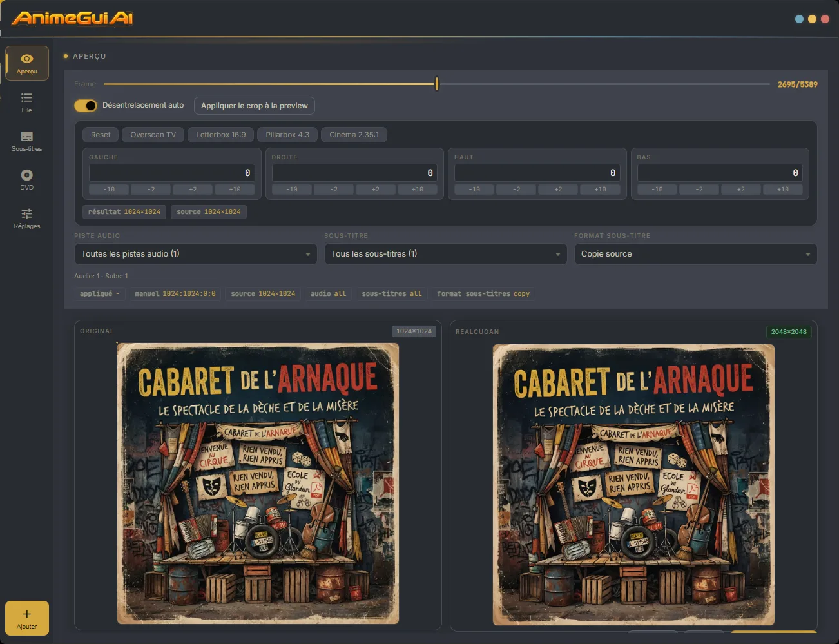Expand the Tous les sous-titres dropdown
839x644 pixels.
tap(445, 254)
